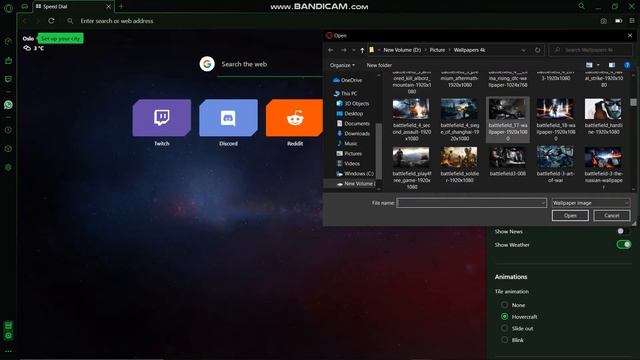Open a new browser tab
The height and width of the screenshot is (360, 640).
(x=121, y=7)
